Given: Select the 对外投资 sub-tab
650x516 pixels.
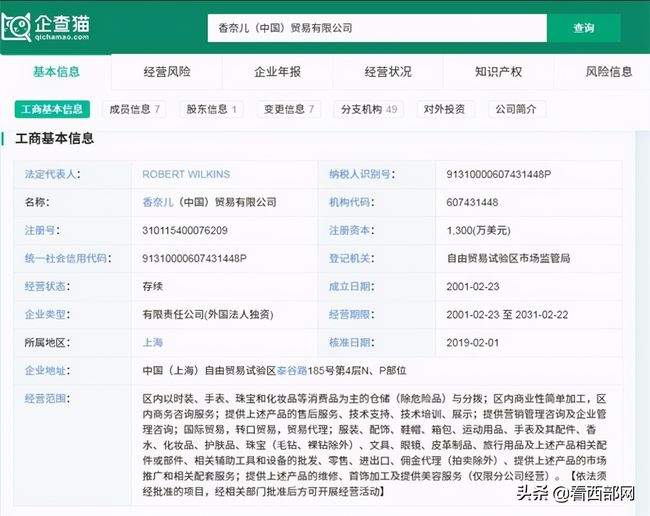Looking at the screenshot, I should pyautogui.click(x=444, y=109).
